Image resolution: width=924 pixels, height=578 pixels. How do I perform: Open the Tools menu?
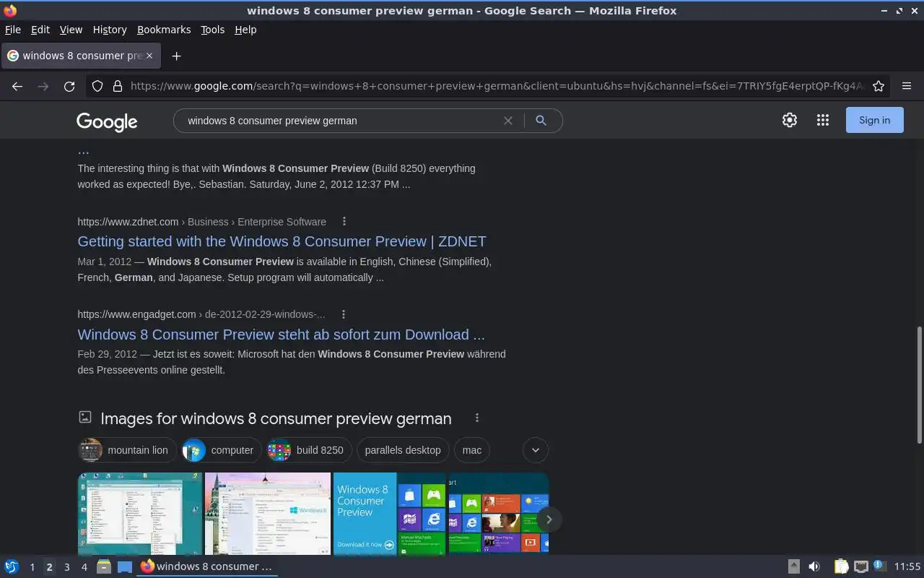pyautogui.click(x=212, y=30)
